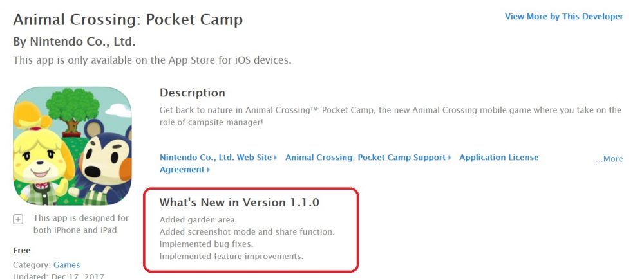Click the Free price label

tap(22, 250)
